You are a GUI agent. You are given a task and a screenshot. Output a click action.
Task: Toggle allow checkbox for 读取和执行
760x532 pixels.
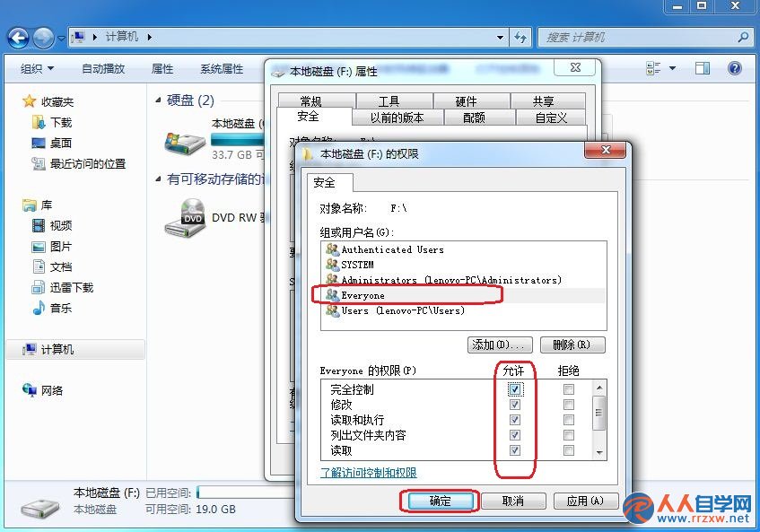(515, 420)
